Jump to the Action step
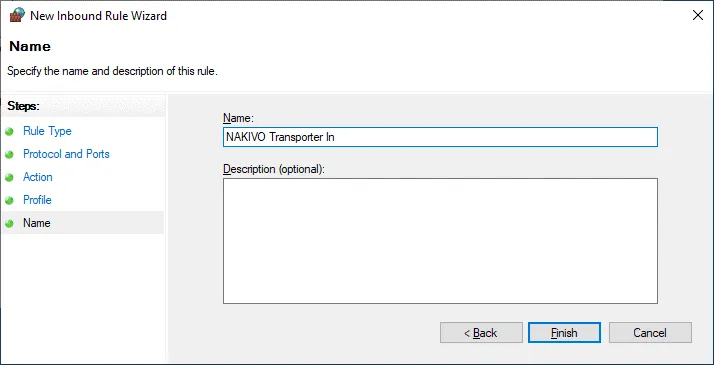The width and height of the screenshot is (714, 365). point(38,177)
